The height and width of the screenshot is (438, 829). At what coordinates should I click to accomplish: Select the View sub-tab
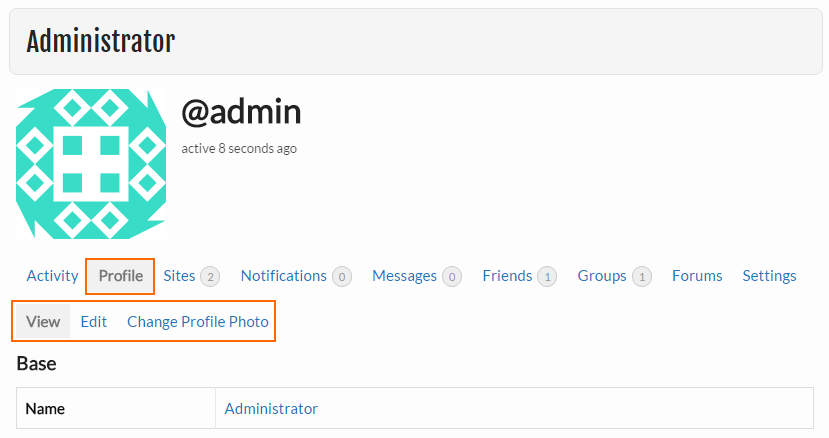[43, 322]
